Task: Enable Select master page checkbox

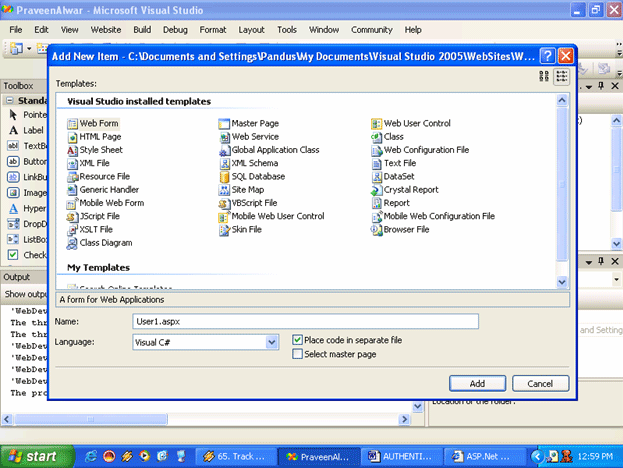Action: coord(297,354)
